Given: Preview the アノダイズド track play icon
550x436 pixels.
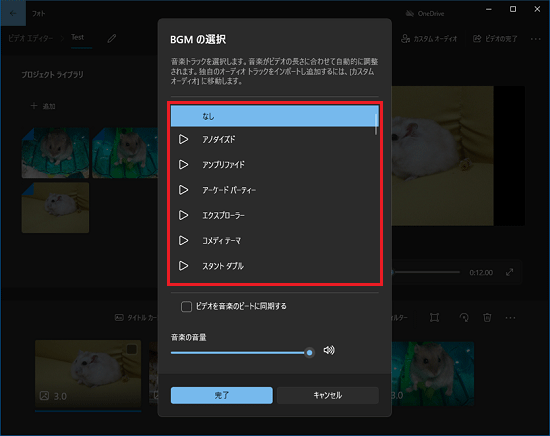Looking at the screenshot, I should [183, 139].
